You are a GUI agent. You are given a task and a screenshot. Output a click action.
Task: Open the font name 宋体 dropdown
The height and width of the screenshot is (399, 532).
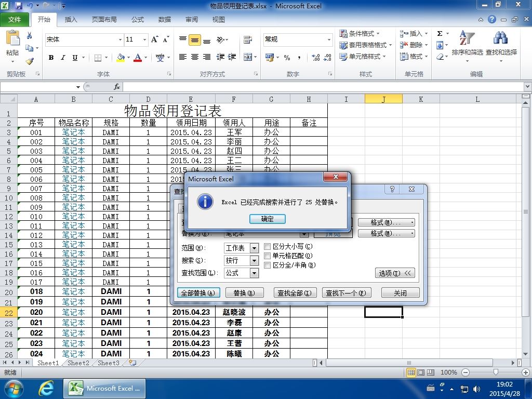click(120, 39)
